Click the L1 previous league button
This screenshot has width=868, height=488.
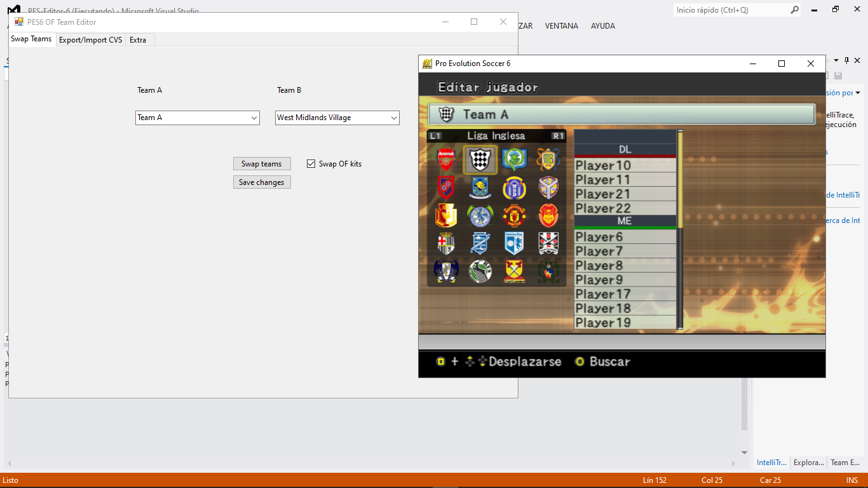point(435,136)
